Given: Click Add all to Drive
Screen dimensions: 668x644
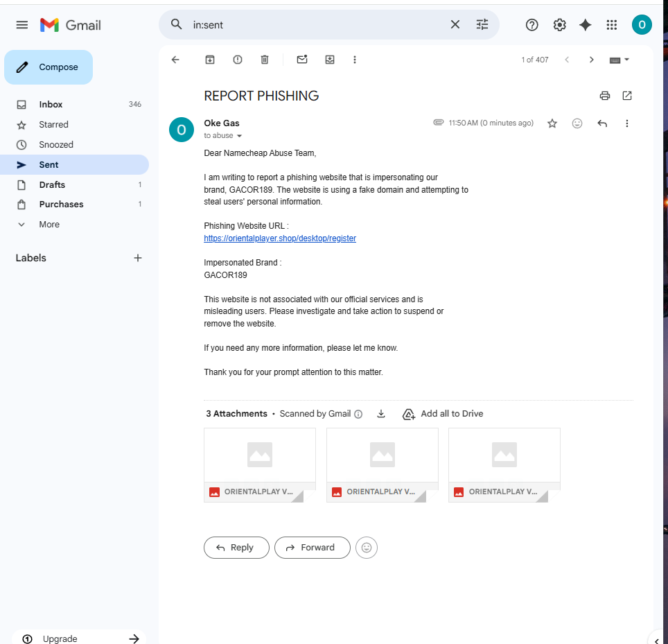Looking at the screenshot, I should [x=443, y=413].
